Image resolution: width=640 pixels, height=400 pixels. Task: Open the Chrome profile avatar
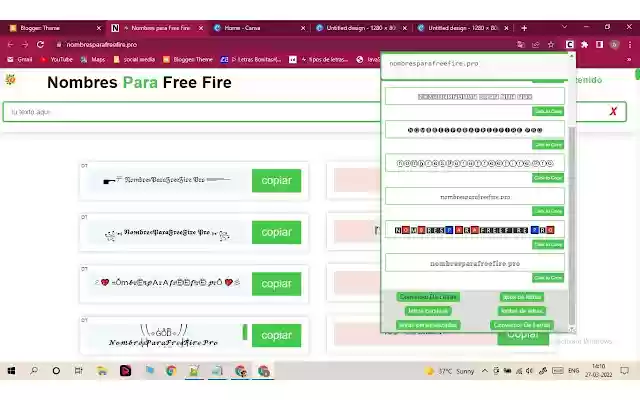tap(614, 44)
